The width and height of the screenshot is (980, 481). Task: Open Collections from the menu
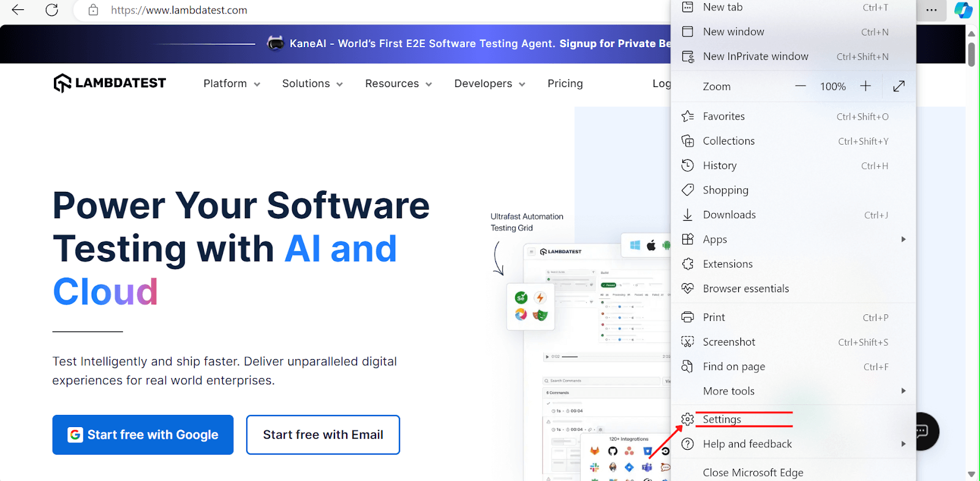pyautogui.click(x=793, y=141)
